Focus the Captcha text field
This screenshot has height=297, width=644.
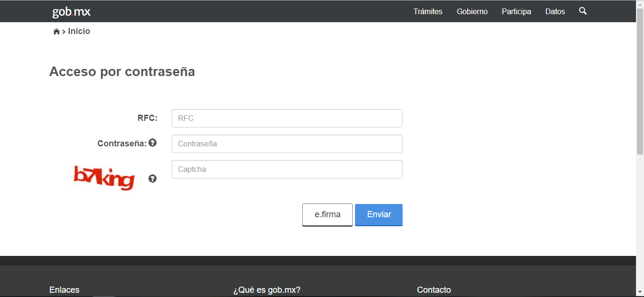coord(287,169)
